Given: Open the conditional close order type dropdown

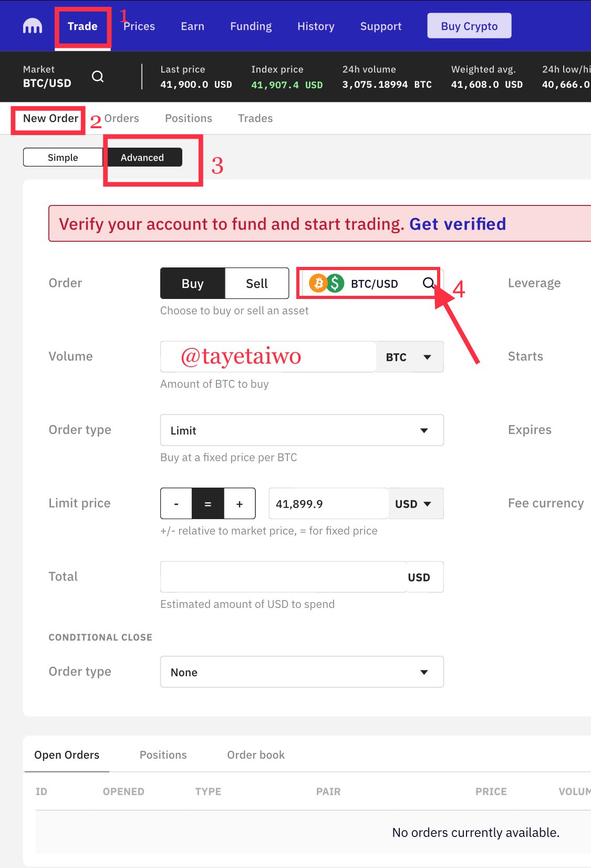Looking at the screenshot, I should (x=302, y=671).
